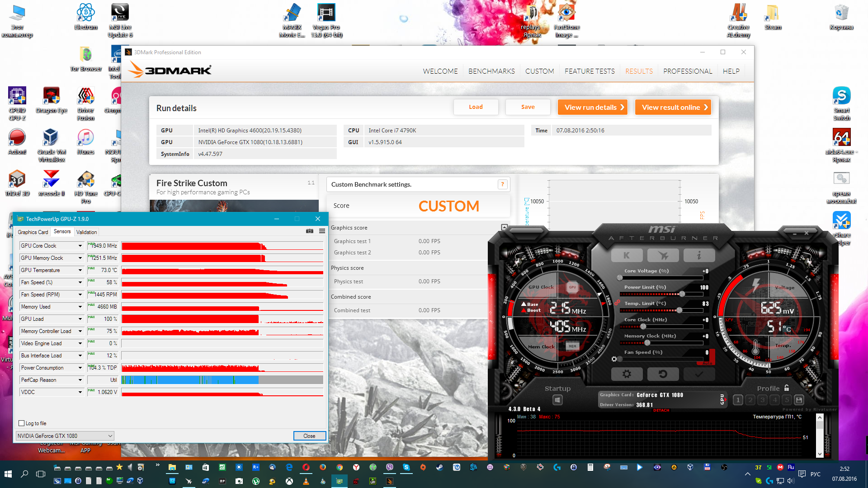This screenshot has height=488, width=868.
Task: Open Afterburner settings gear button
Action: coord(627,374)
